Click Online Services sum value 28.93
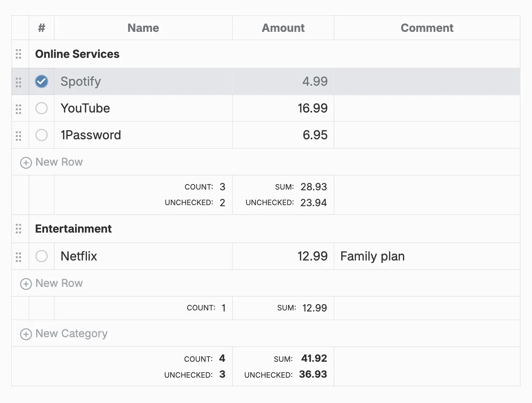The width and height of the screenshot is (532, 403). tap(314, 187)
